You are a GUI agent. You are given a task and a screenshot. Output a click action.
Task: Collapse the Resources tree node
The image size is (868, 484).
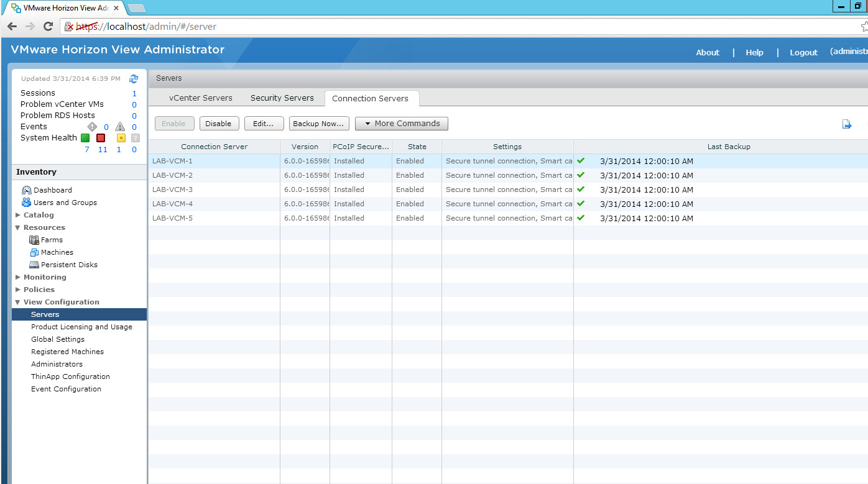18,227
